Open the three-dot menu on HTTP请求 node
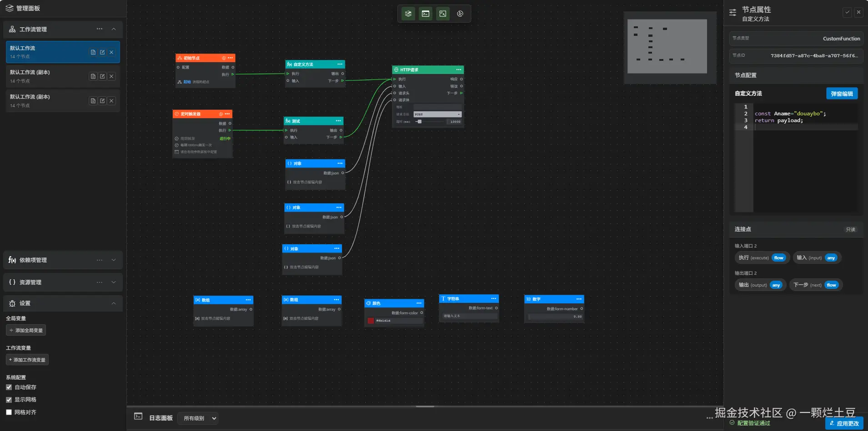The width and height of the screenshot is (868, 431). click(459, 69)
